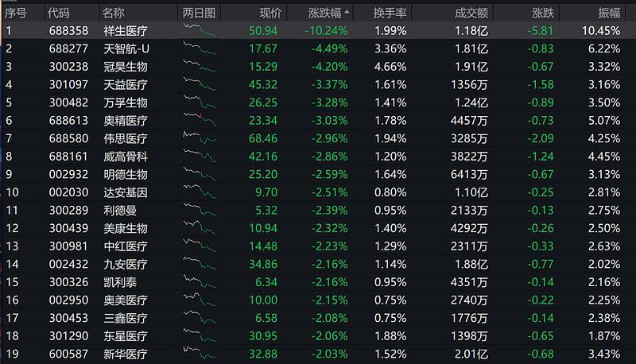Sort by the 振幅 column header
The image size is (636, 364).
[x=609, y=14]
